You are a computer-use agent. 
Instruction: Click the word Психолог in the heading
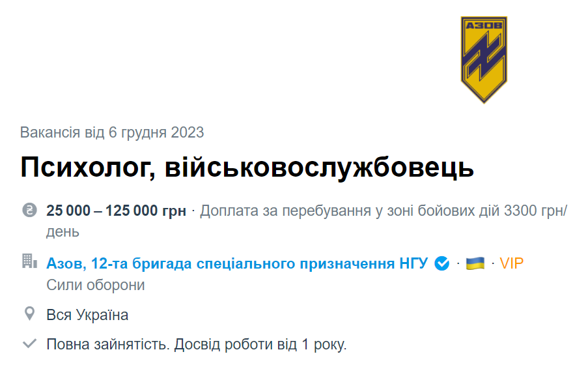[x=87, y=168]
